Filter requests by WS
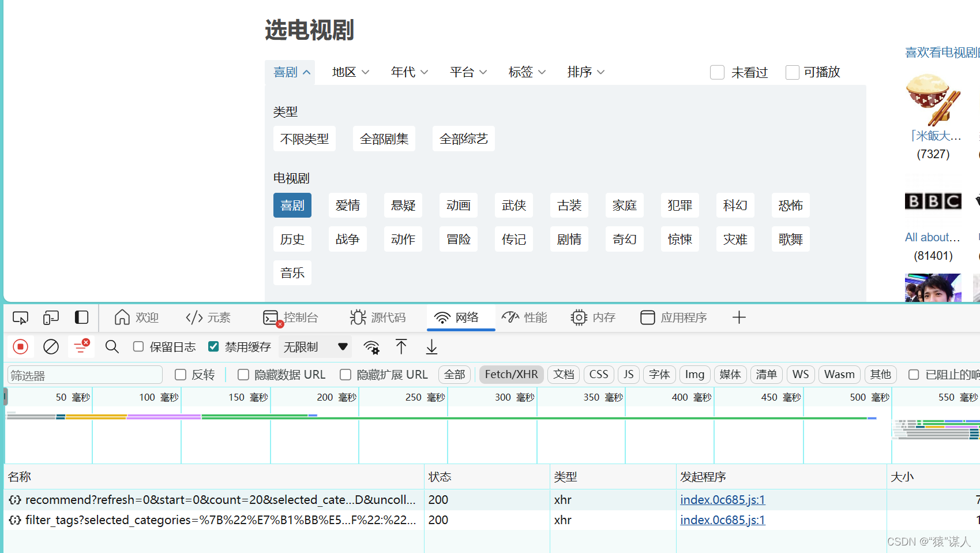 tap(801, 375)
